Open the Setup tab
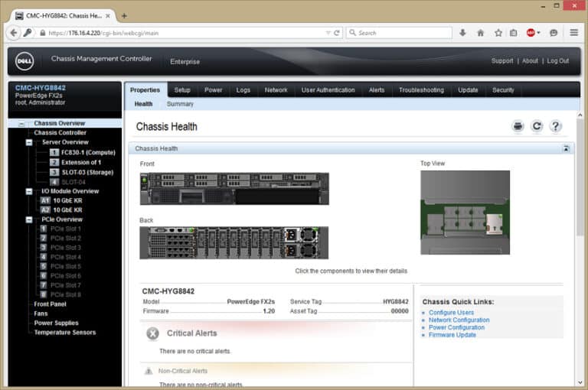This screenshot has width=588, height=390. (182, 90)
